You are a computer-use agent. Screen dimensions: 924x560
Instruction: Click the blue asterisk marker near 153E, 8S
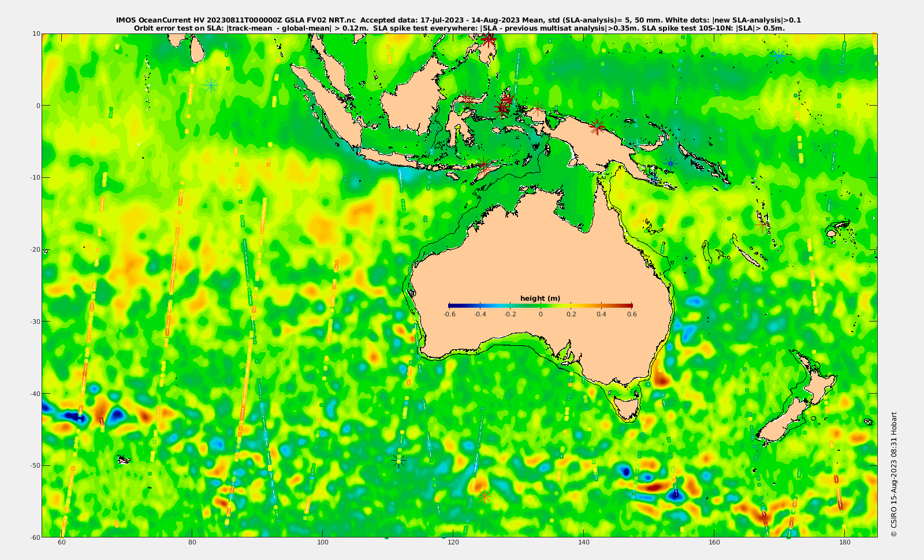click(x=670, y=163)
